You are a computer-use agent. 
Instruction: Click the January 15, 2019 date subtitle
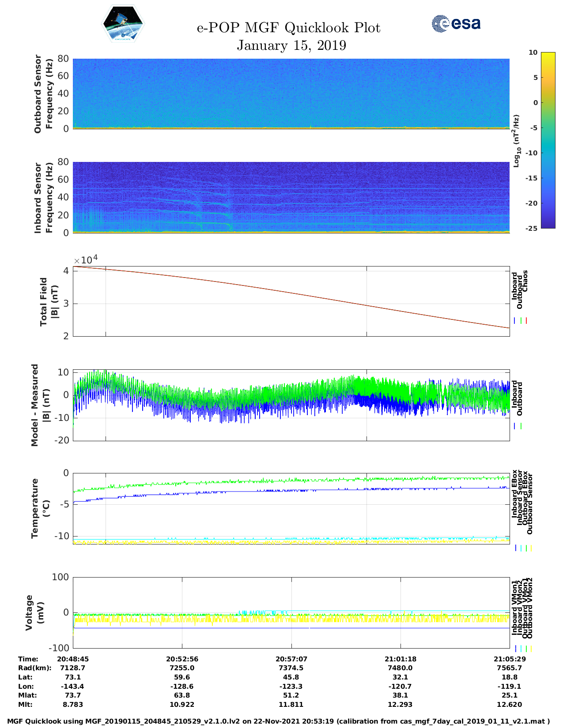pyautogui.click(x=291, y=45)
